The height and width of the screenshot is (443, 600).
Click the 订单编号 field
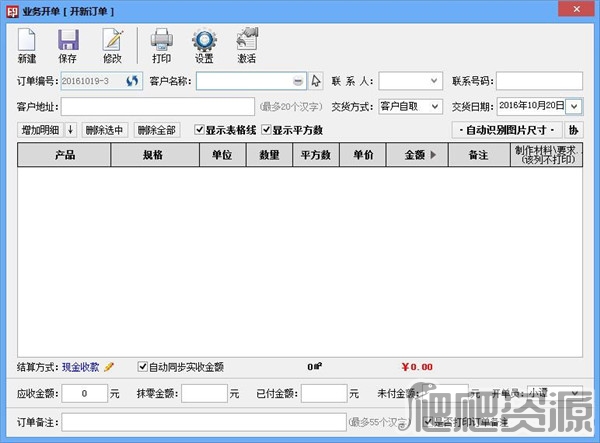pyautogui.click(x=102, y=81)
